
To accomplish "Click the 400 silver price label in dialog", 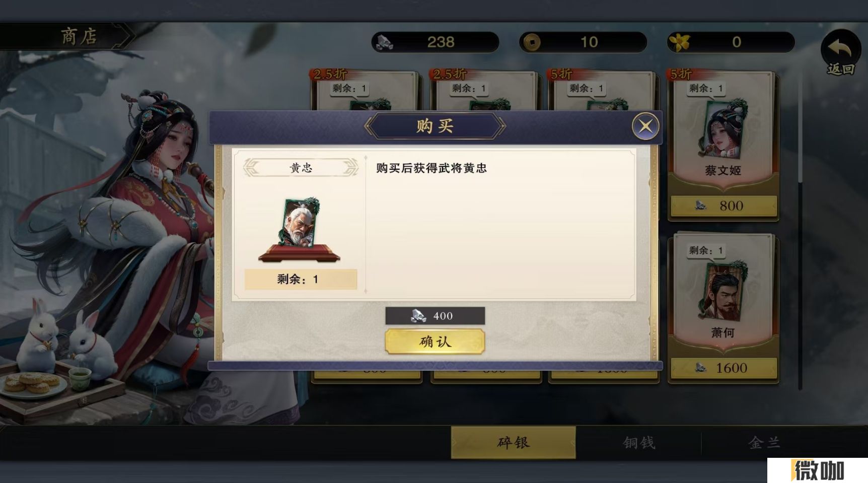I will pos(435,316).
